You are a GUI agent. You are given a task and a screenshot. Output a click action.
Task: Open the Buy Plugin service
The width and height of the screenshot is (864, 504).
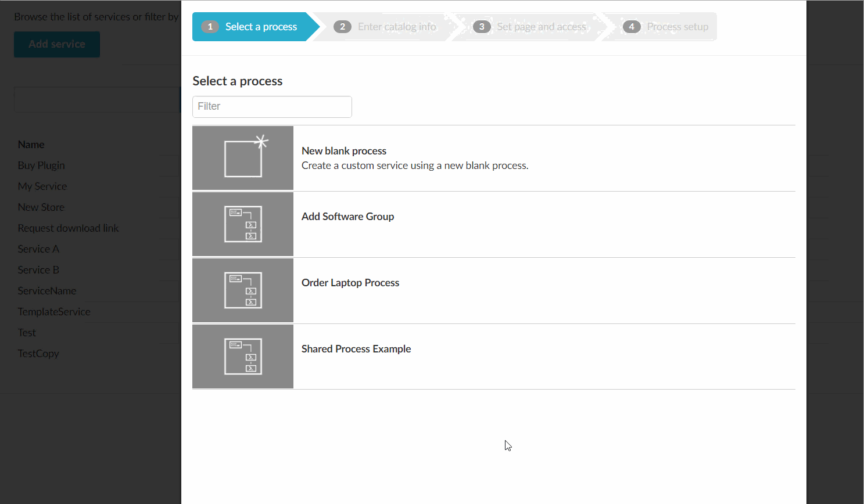point(41,165)
